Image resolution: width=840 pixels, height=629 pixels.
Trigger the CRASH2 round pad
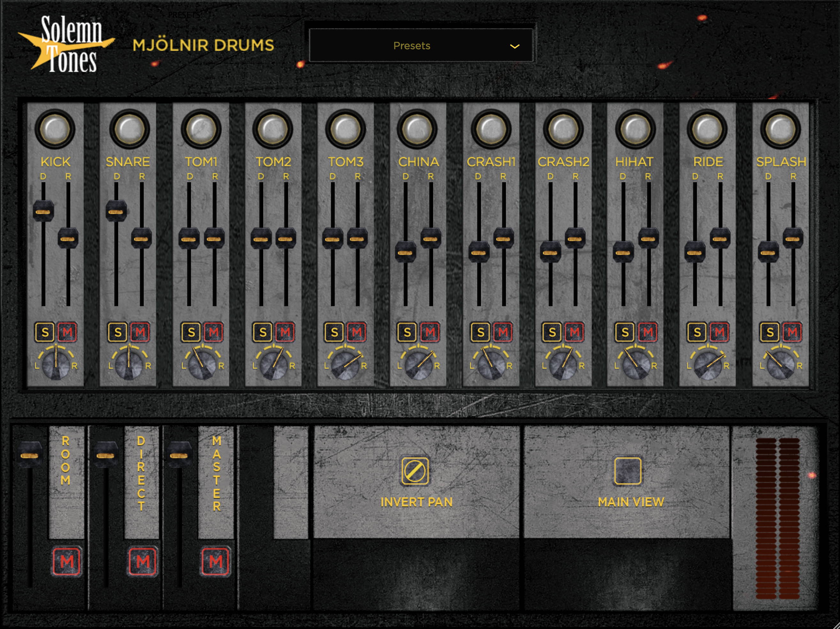pyautogui.click(x=563, y=129)
